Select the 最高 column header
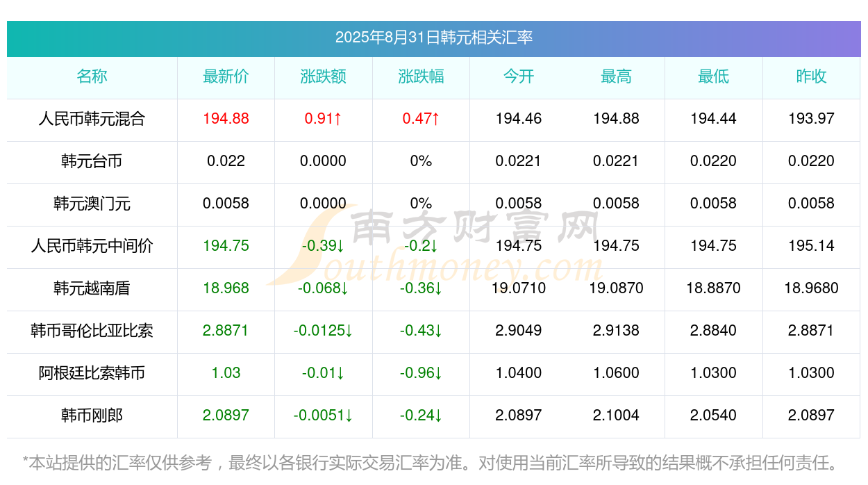This screenshot has height=485, width=868. (616, 76)
